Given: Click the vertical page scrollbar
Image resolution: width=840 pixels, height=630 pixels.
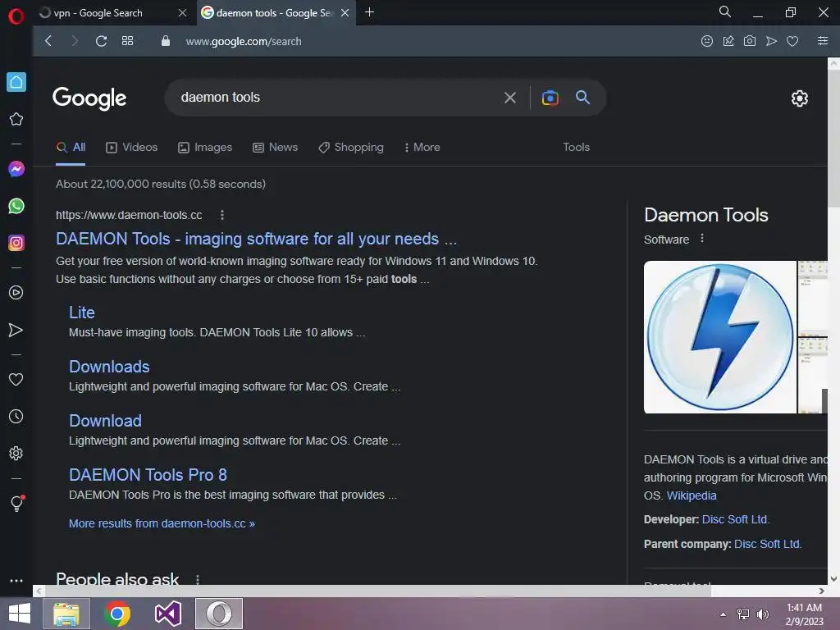Looking at the screenshot, I should [833, 139].
